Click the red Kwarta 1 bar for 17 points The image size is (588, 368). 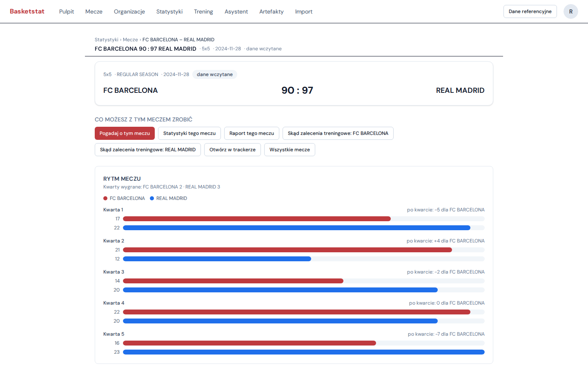[257, 219]
